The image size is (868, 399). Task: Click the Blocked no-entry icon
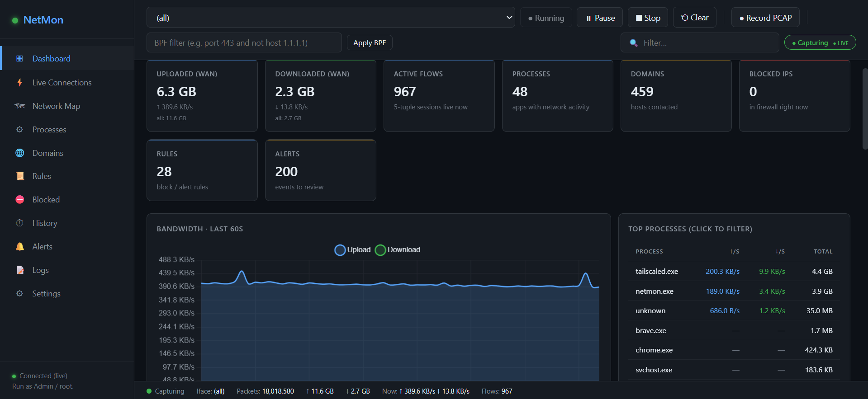pyautogui.click(x=19, y=199)
